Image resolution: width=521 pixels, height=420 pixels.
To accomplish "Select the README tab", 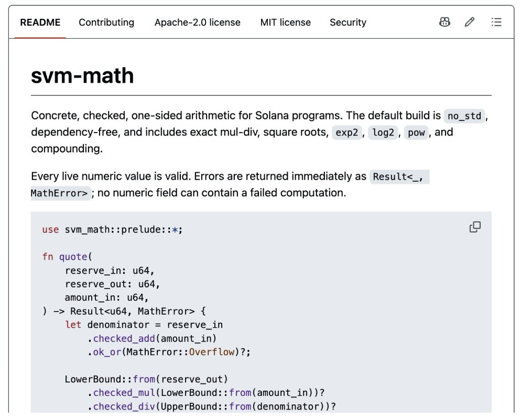I will tap(40, 22).
